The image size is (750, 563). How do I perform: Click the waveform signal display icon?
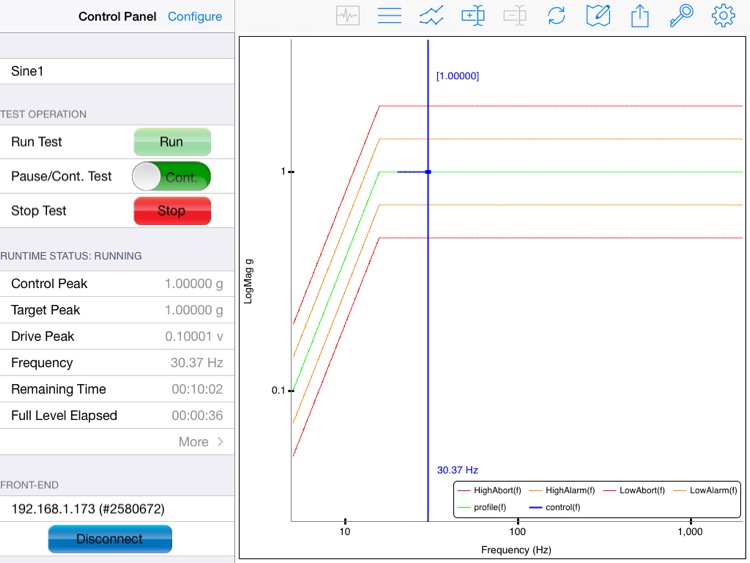[348, 16]
